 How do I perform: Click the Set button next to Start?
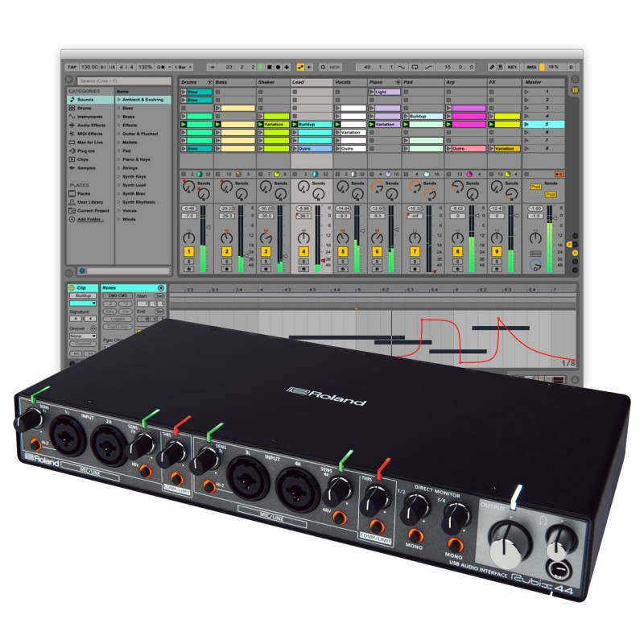tap(159, 295)
